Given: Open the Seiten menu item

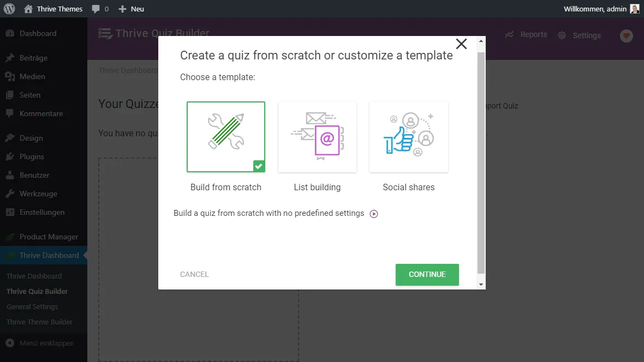Looking at the screenshot, I should click(x=44, y=95).
